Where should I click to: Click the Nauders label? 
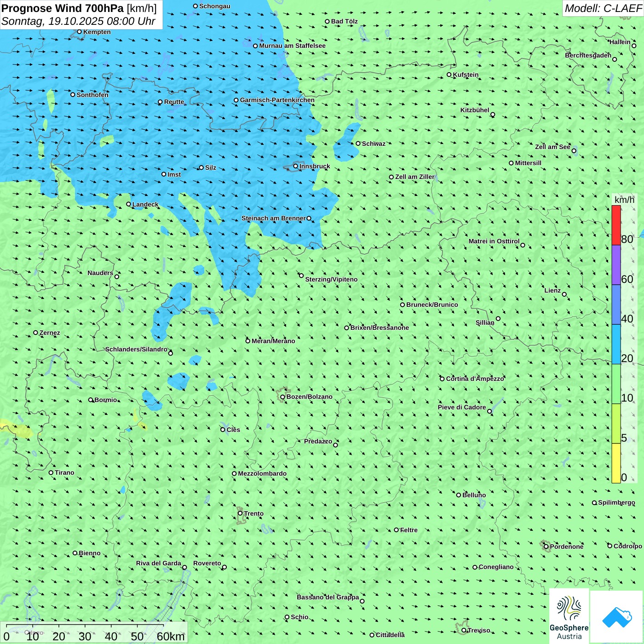(100, 273)
